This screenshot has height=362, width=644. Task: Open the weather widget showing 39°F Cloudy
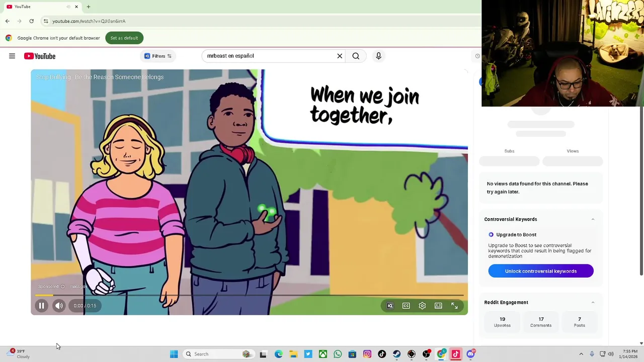[x=19, y=354]
